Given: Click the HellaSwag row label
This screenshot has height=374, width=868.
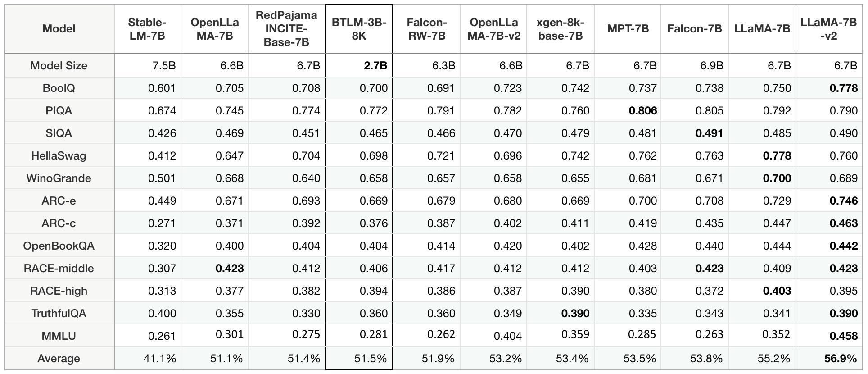Looking at the screenshot, I should coord(59,156).
